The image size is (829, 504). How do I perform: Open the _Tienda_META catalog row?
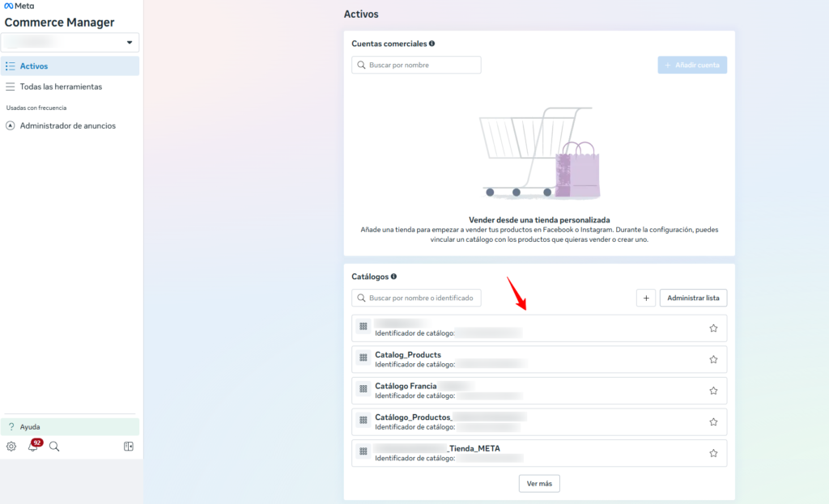click(x=538, y=453)
